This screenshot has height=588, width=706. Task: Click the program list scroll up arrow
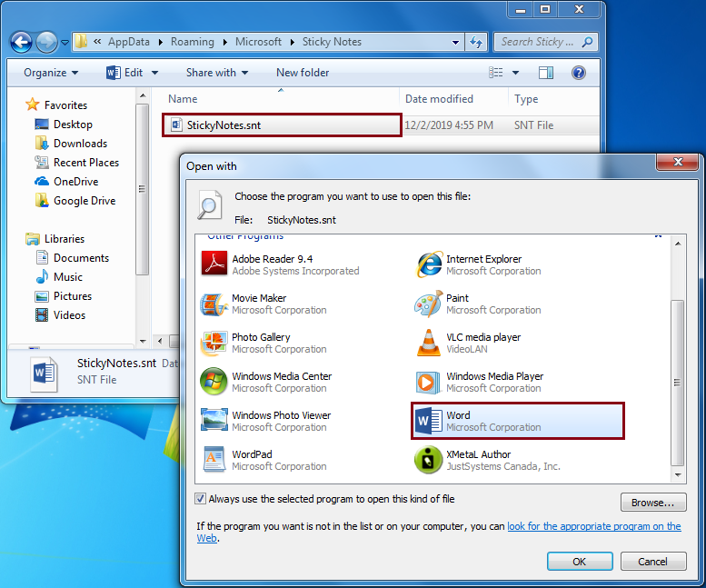678,244
